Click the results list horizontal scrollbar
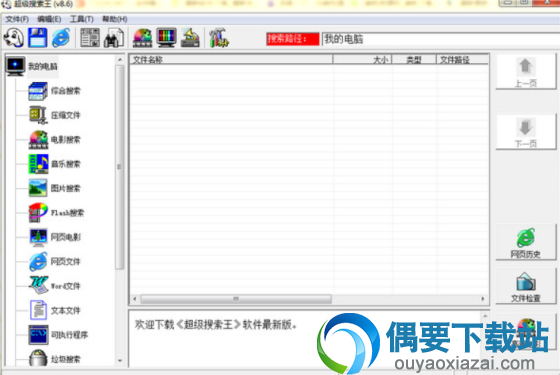The height and width of the screenshot is (375, 560). pyautogui.click(x=308, y=299)
